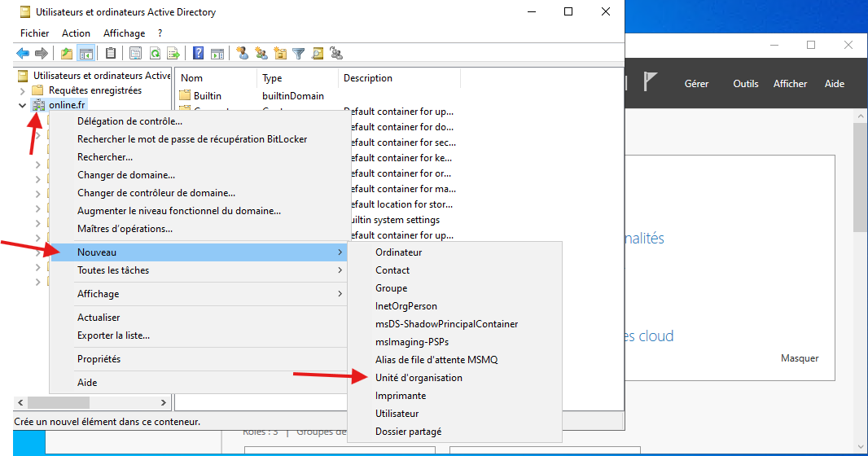Click the green Refresh toolbar icon

[155, 53]
